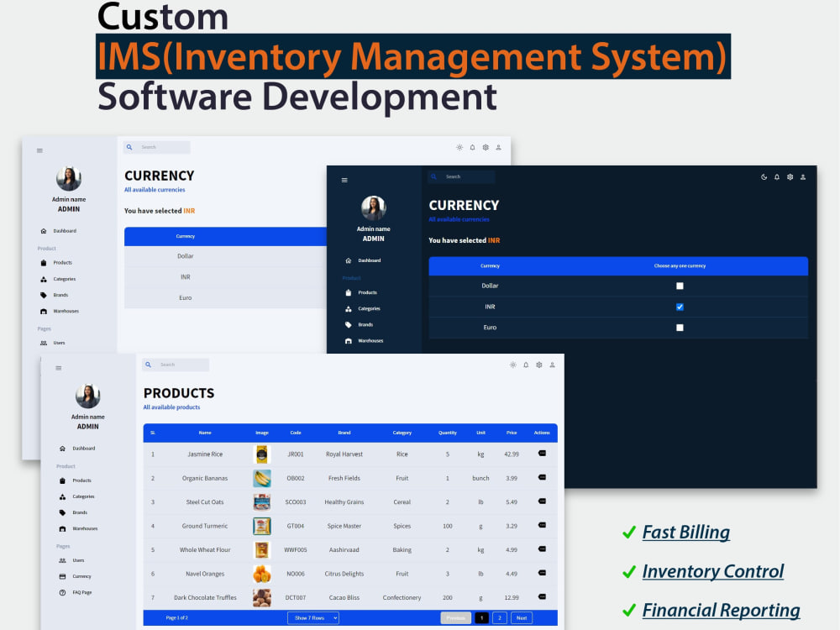Click All available currencies link in light window

tap(155, 190)
